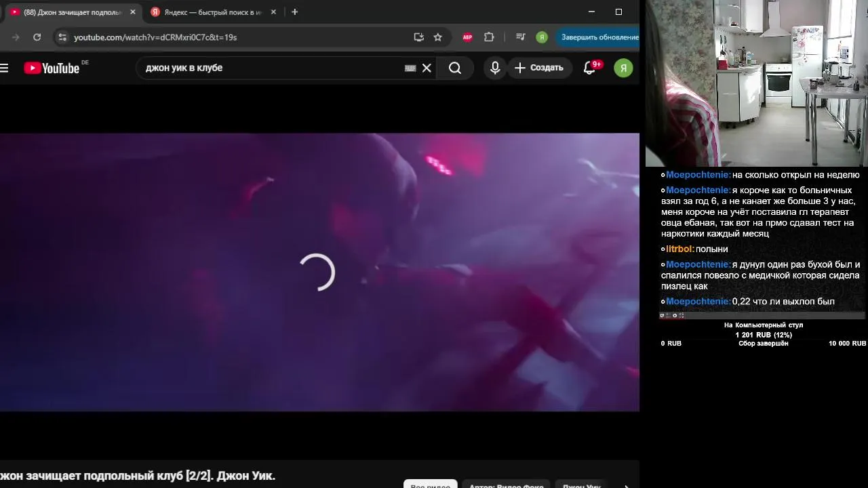Run search with magnifier button
This screenshot has width=868, height=488.
click(455, 68)
